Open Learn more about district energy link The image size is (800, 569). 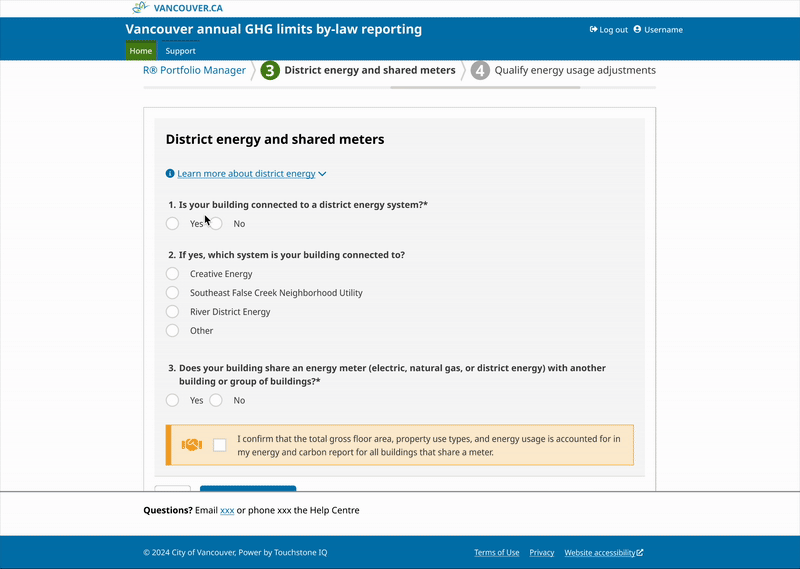click(x=246, y=174)
